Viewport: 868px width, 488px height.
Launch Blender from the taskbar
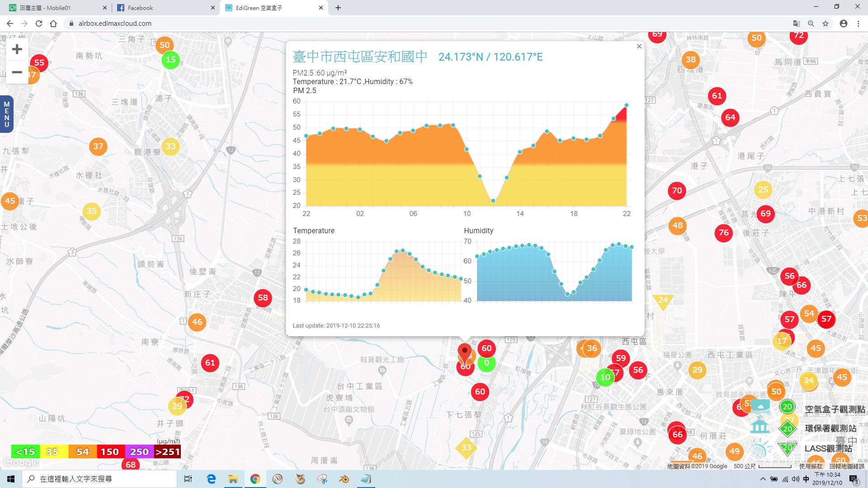344,479
